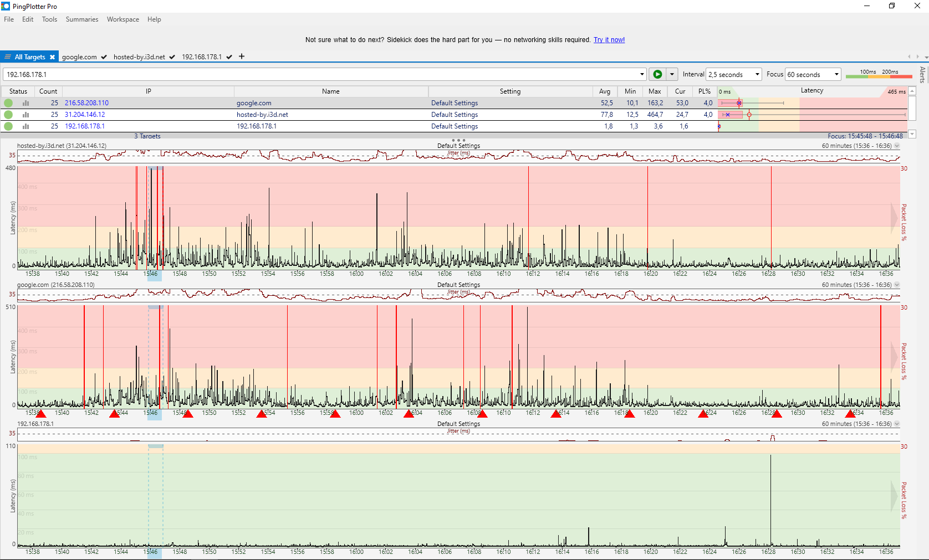Click the up arrow of the target list scrollbar

pos(912,91)
